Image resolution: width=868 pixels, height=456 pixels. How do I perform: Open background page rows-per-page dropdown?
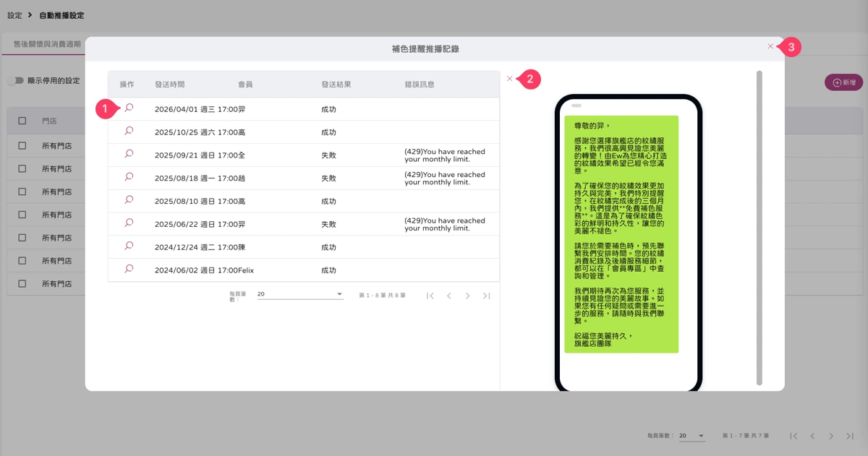[692, 436]
